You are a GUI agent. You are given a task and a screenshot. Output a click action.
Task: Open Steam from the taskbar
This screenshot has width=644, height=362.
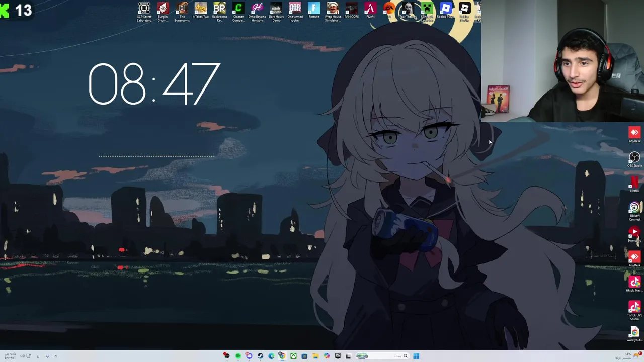pyautogui.click(x=260, y=356)
